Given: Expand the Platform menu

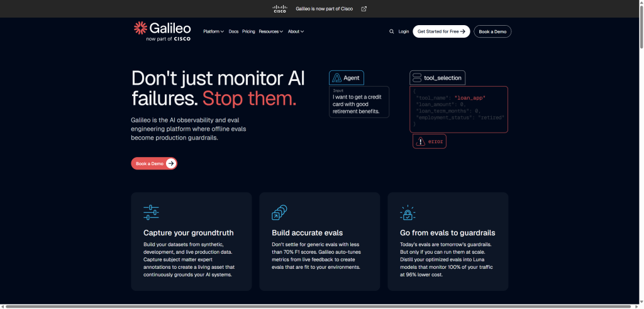Looking at the screenshot, I should (214, 31).
